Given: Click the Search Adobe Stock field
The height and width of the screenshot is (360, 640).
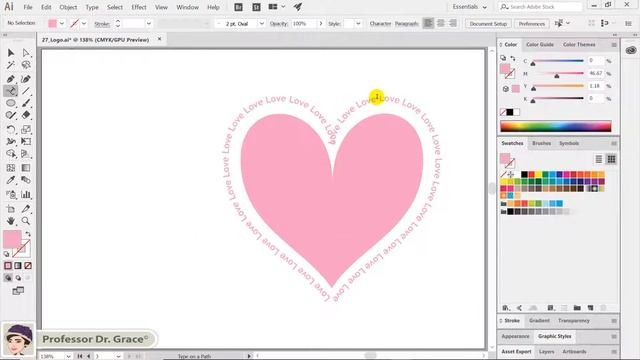Looking at the screenshot, I should [540, 7].
